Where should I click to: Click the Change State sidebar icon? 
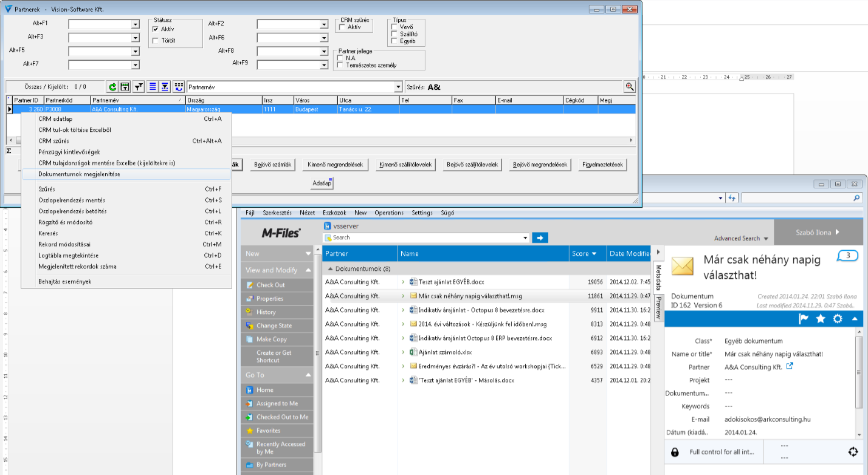(249, 326)
